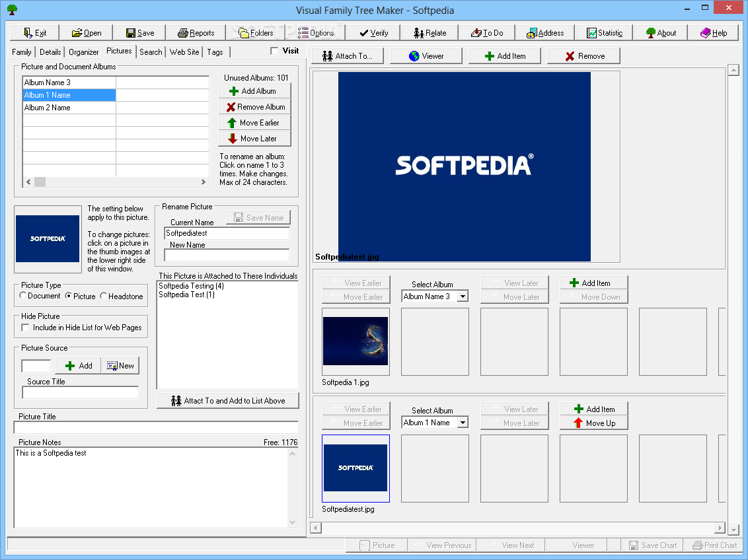Viewport: 748px width, 560px height.
Task: Open the Statistic chart icon
Action: click(605, 33)
